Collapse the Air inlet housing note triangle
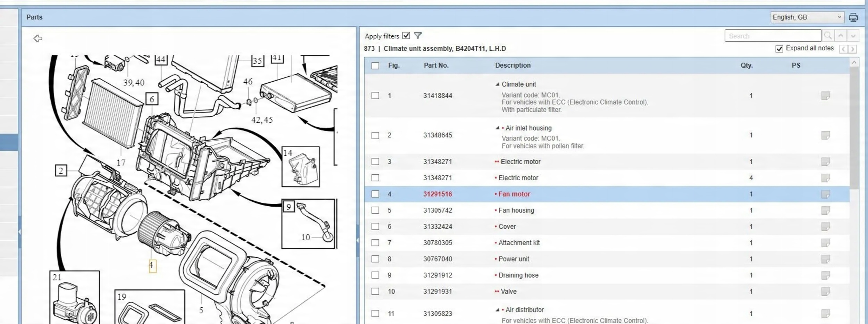The height and width of the screenshot is (324, 868). 497,128
